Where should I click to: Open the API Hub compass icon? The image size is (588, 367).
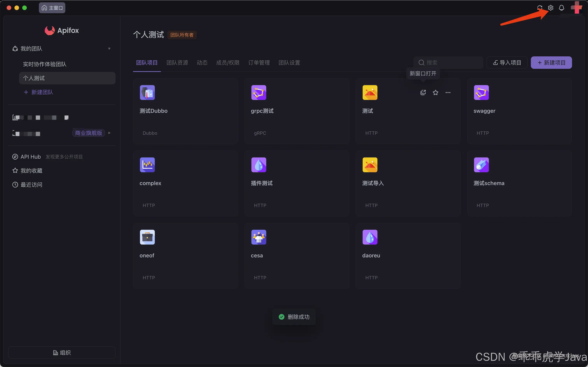(15, 157)
